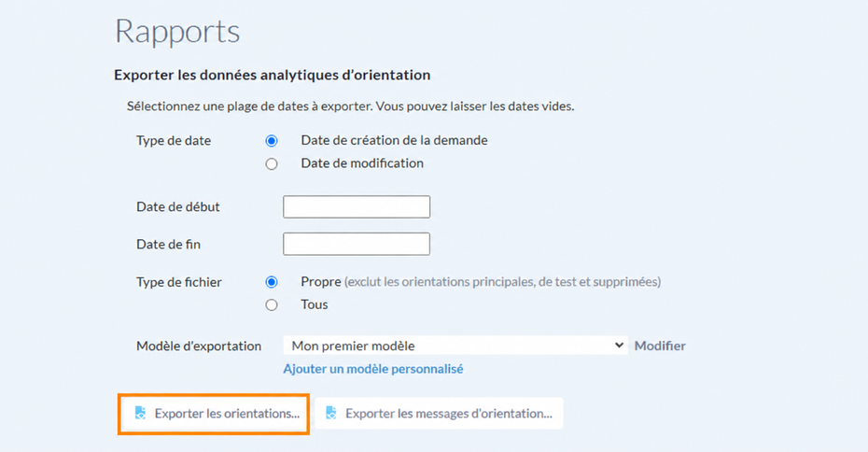This screenshot has width=868, height=452.
Task: Click into the Date de début field
Action: (357, 206)
